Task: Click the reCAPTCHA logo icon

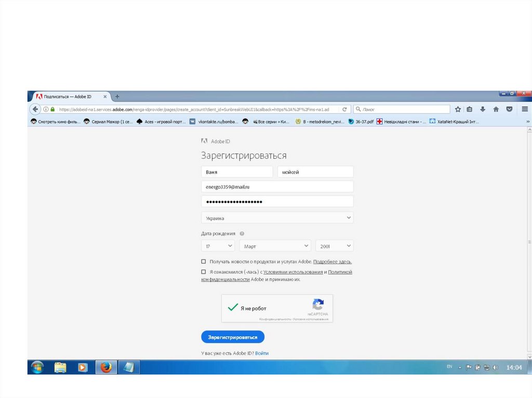Action: tap(318, 304)
